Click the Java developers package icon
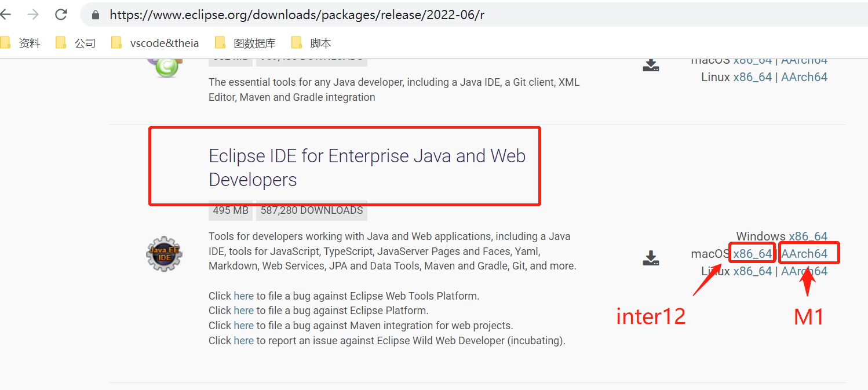 (x=165, y=67)
